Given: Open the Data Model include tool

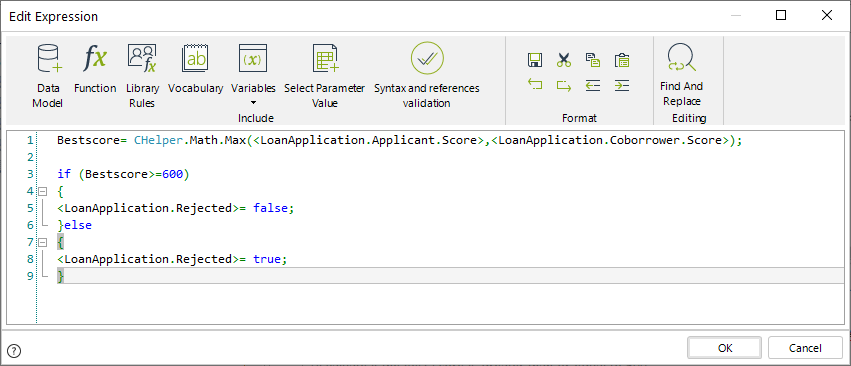Looking at the screenshot, I should (48, 76).
